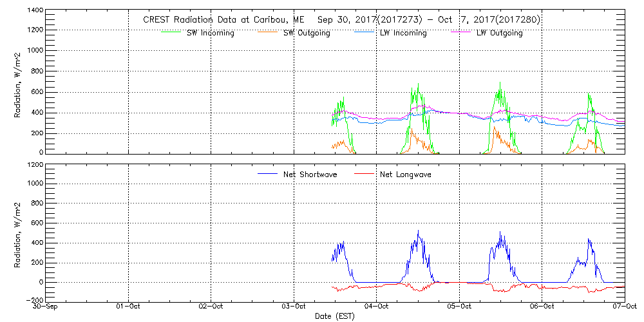The image size is (644, 322).
Task: Select the LW Incoming legend label
Action: pos(402,33)
